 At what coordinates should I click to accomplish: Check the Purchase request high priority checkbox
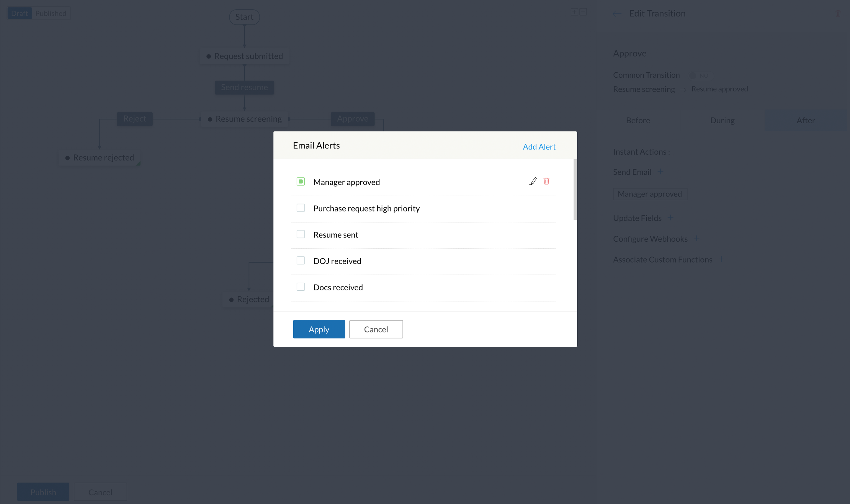(x=300, y=208)
